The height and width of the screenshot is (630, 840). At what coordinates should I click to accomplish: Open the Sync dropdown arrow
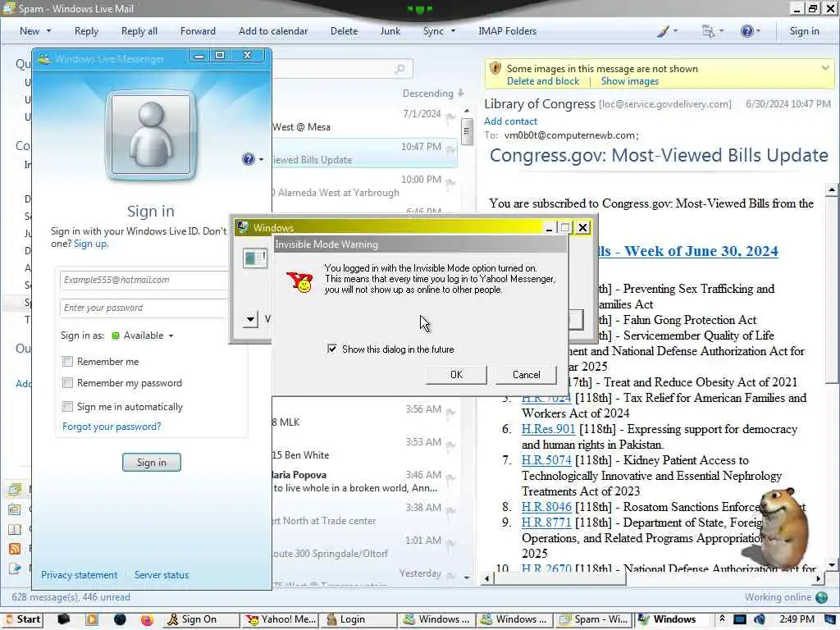click(x=453, y=31)
